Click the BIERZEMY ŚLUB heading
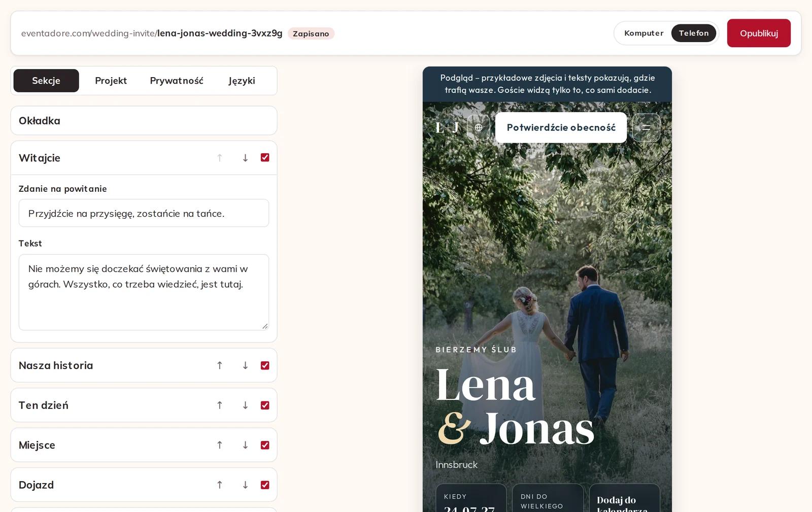812x512 pixels. (x=476, y=350)
